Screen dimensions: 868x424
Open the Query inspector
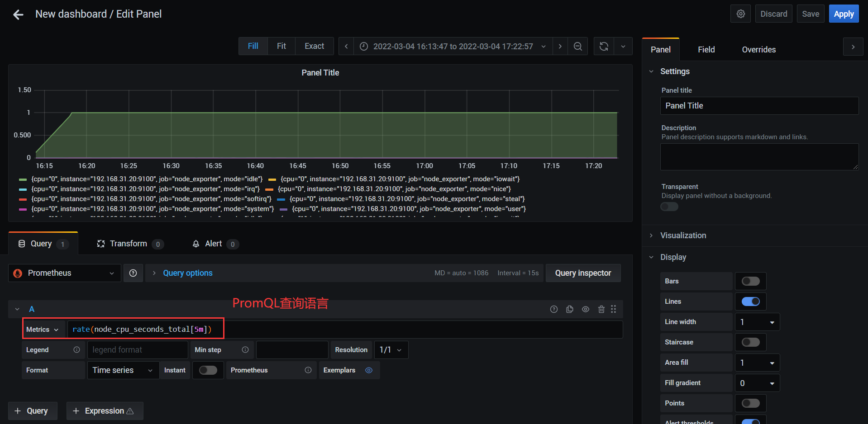click(583, 273)
